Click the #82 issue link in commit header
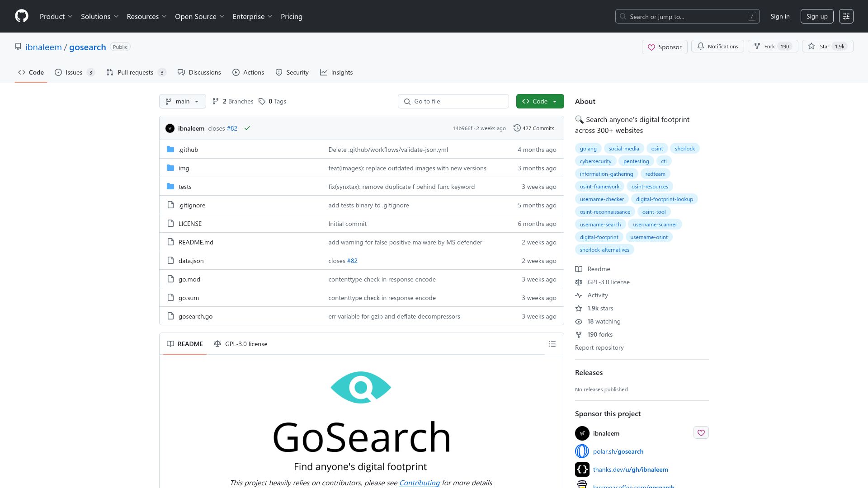The image size is (868, 488). click(232, 128)
